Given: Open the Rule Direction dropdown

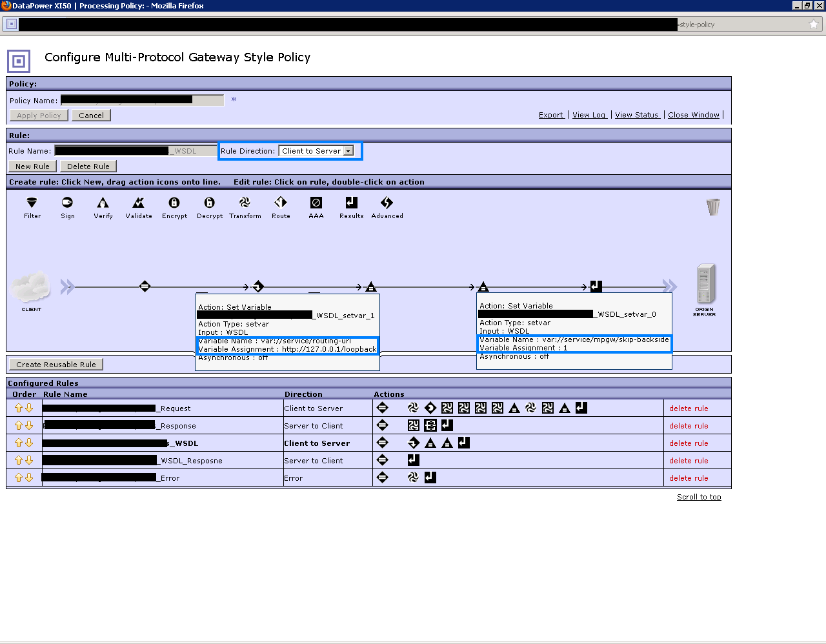Looking at the screenshot, I should (316, 151).
